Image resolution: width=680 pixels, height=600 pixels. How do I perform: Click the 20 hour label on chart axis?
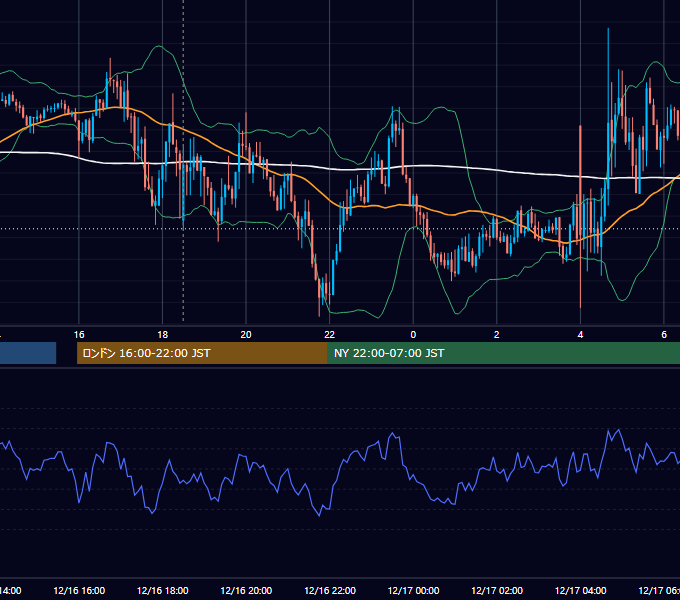pyautogui.click(x=246, y=334)
